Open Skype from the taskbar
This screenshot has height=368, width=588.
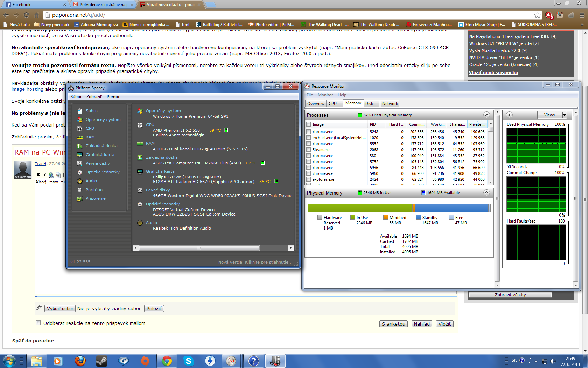[x=189, y=361]
